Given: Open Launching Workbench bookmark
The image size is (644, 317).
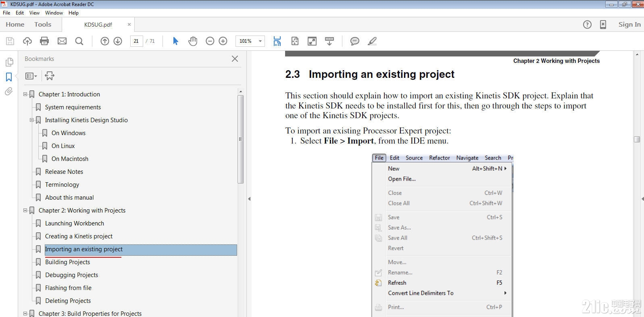Looking at the screenshot, I should (x=75, y=223).
